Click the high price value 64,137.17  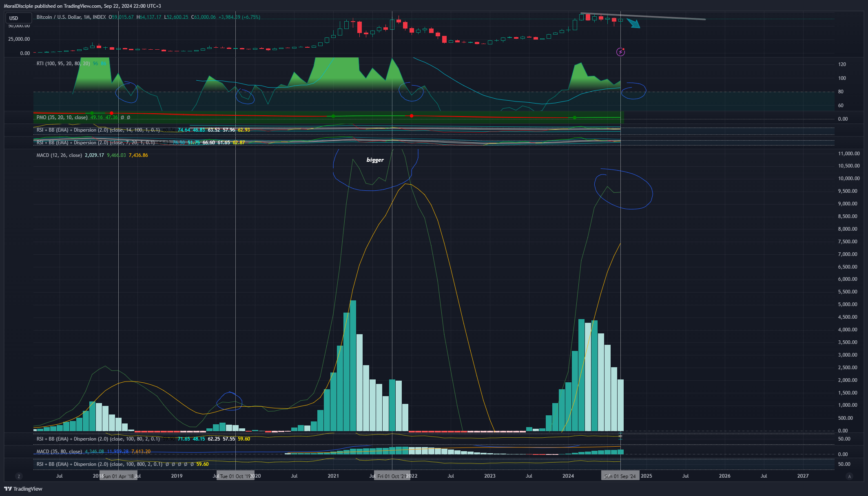click(151, 17)
